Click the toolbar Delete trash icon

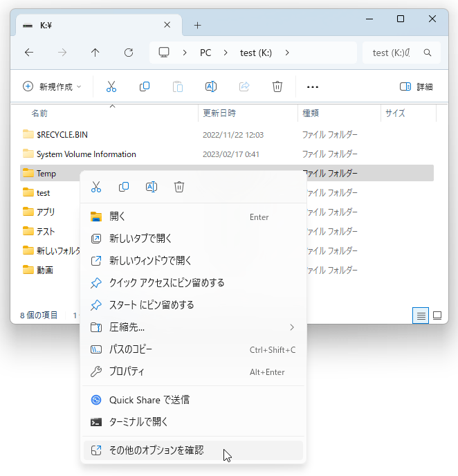(x=277, y=86)
